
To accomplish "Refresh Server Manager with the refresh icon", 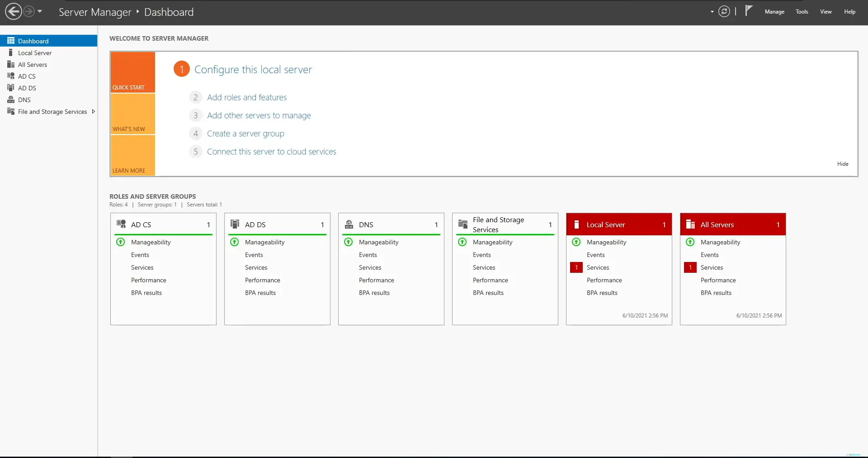I will click(x=724, y=11).
